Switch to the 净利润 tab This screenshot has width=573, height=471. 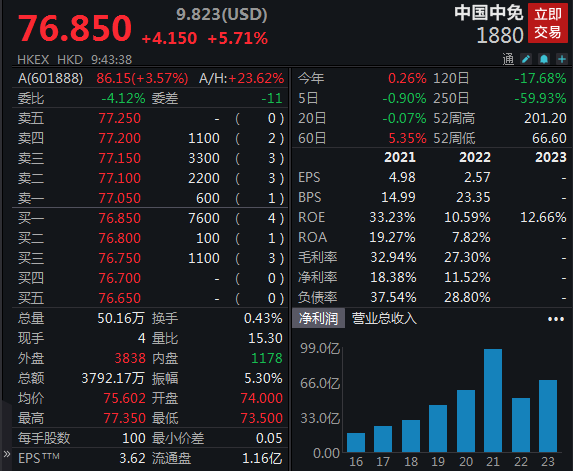pyautogui.click(x=318, y=318)
